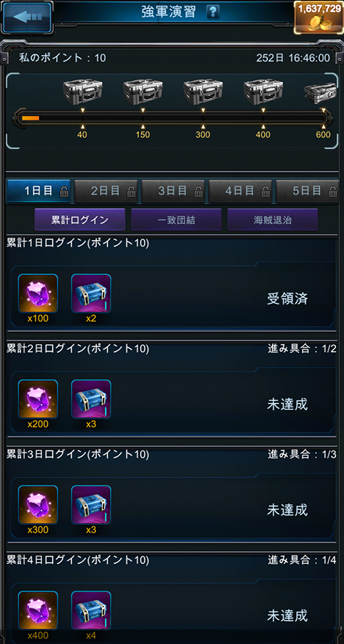
Task: Select the 300-point reward chest
Action: coord(203,91)
